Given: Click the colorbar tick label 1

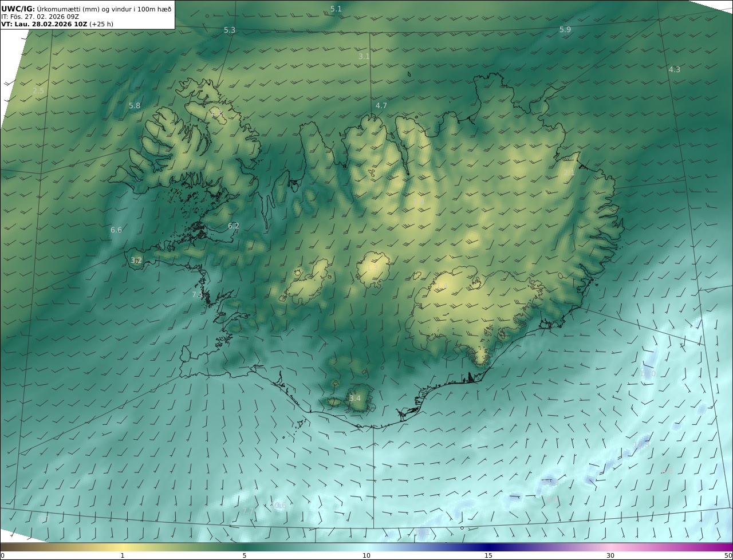Looking at the screenshot, I should (x=123, y=555).
